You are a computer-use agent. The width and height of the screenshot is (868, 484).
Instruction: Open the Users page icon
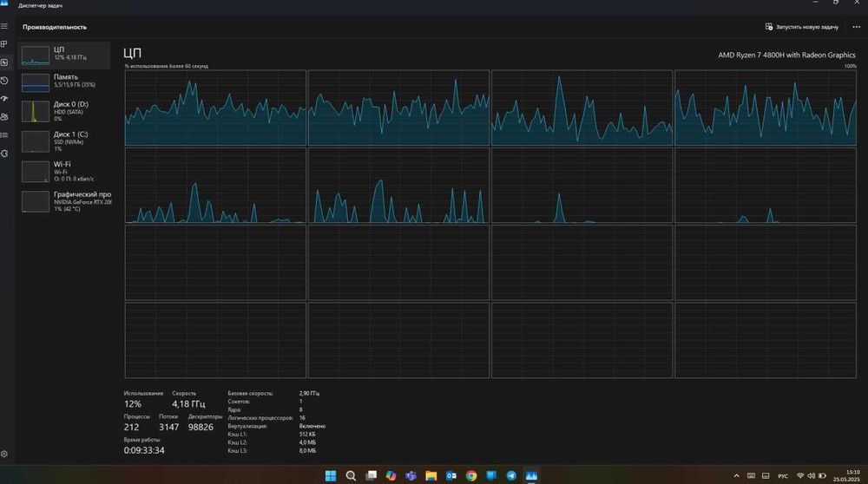point(4,117)
